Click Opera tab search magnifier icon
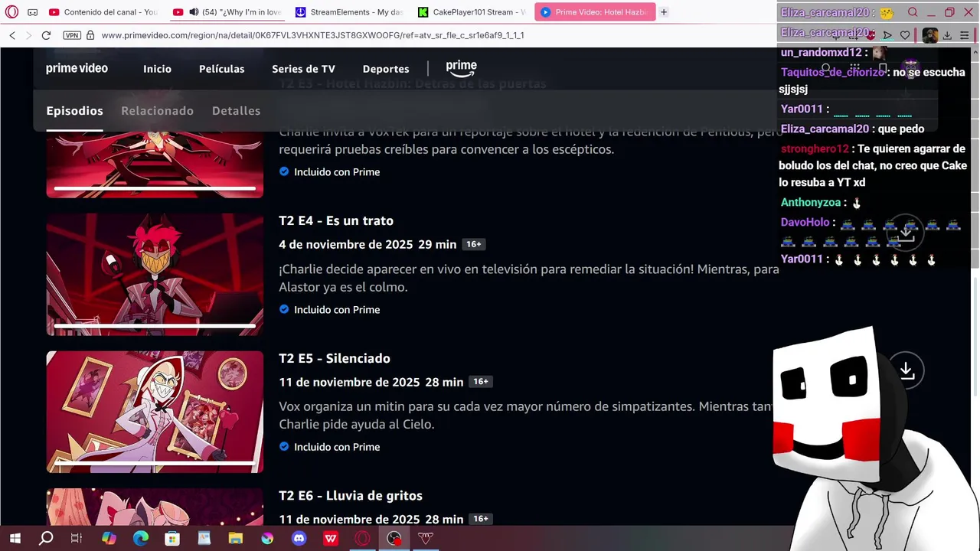This screenshot has height=551, width=980. 913,12
